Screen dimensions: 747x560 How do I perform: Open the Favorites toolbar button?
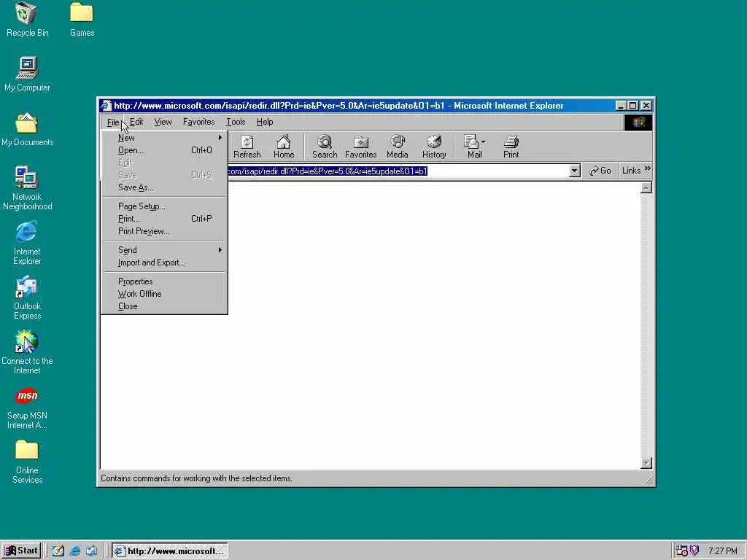pyautogui.click(x=360, y=146)
